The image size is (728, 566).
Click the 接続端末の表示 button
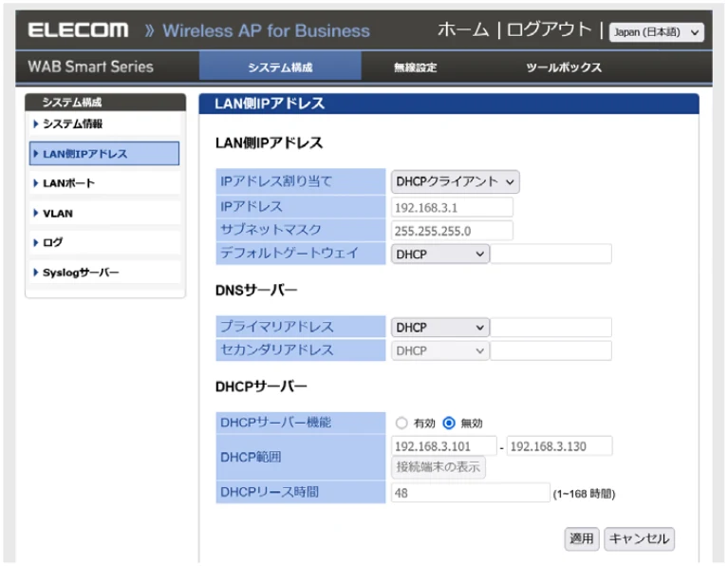click(x=439, y=467)
